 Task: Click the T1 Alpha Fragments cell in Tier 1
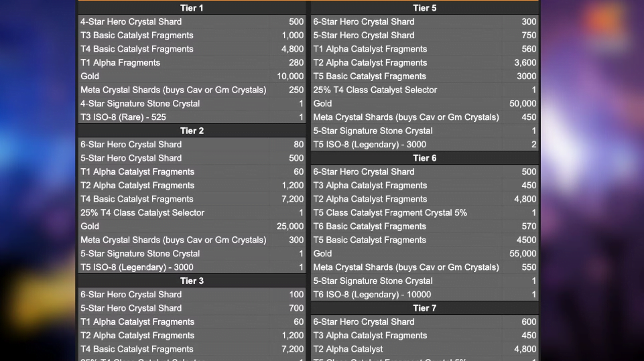(x=174, y=62)
